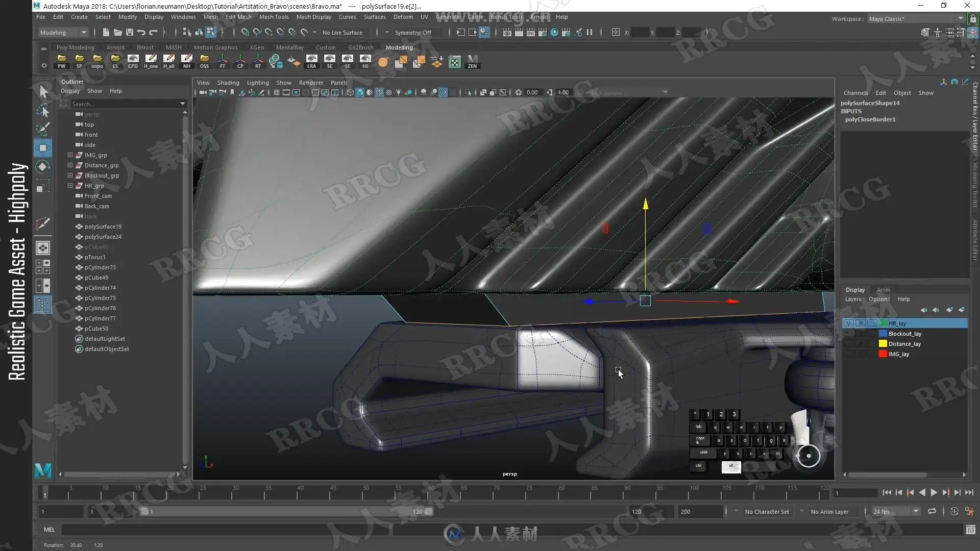Open shelf settings gear icon
Image resolution: width=980 pixels, height=551 pixels.
click(x=44, y=65)
